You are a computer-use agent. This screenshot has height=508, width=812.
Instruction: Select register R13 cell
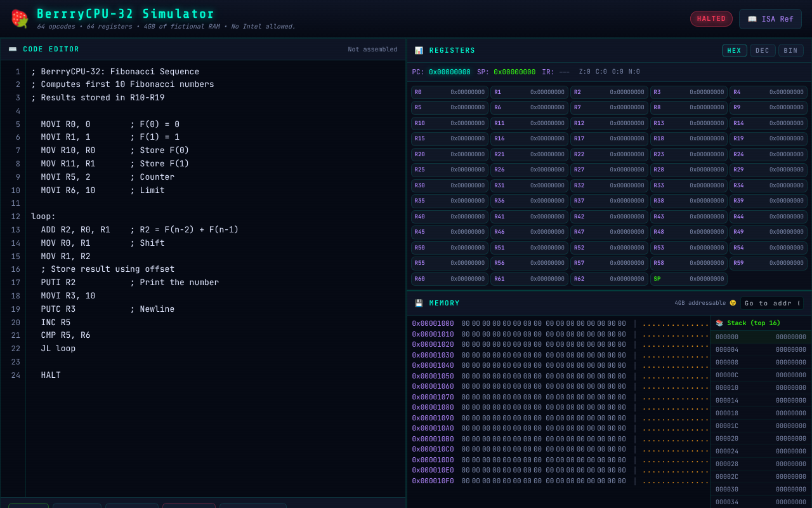click(689, 123)
